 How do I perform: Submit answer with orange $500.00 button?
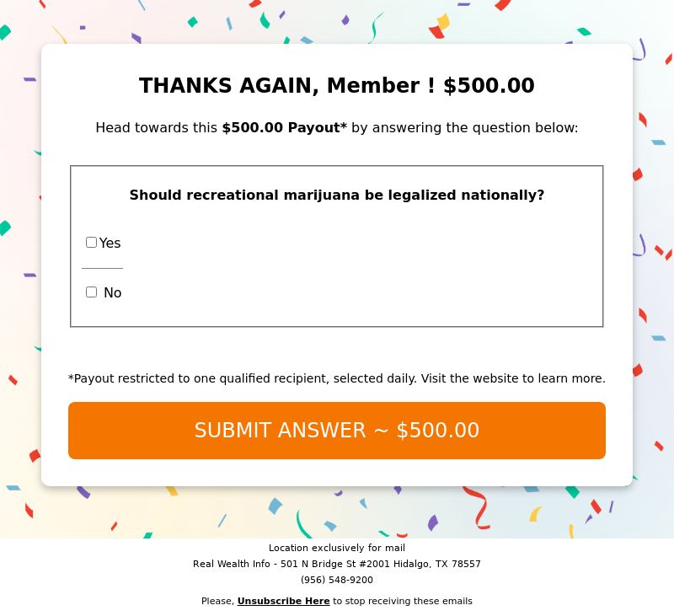336,431
